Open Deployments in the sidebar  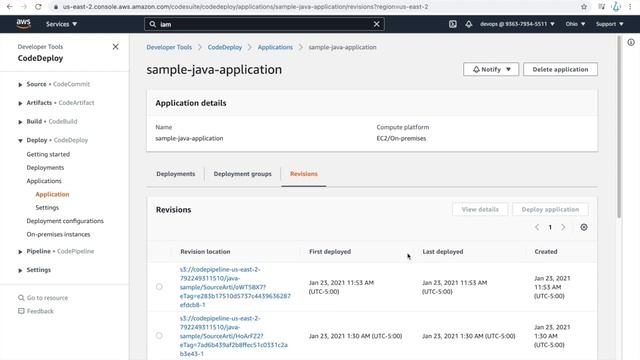coord(45,168)
